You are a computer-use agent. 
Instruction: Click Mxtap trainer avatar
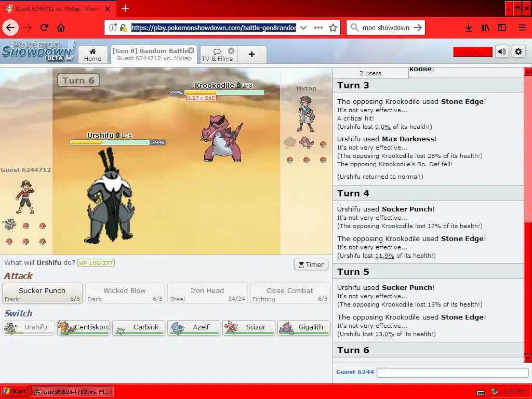(x=306, y=114)
